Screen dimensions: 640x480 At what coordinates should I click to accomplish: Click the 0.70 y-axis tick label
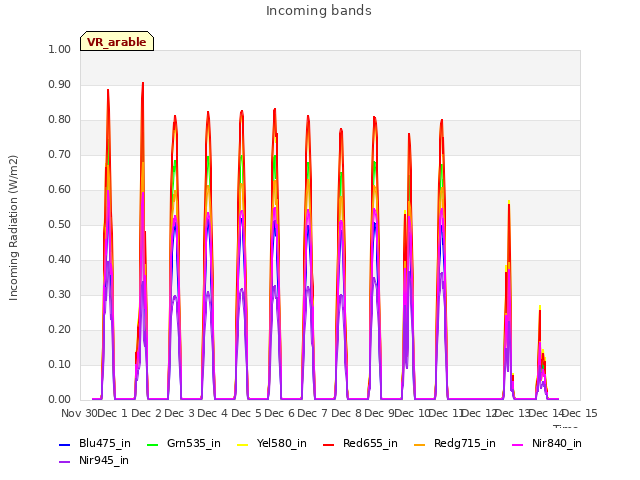coord(60,154)
